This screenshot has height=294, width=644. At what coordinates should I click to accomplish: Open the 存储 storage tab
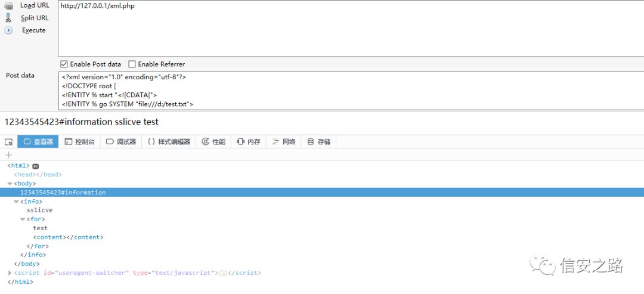click(318, 142)
